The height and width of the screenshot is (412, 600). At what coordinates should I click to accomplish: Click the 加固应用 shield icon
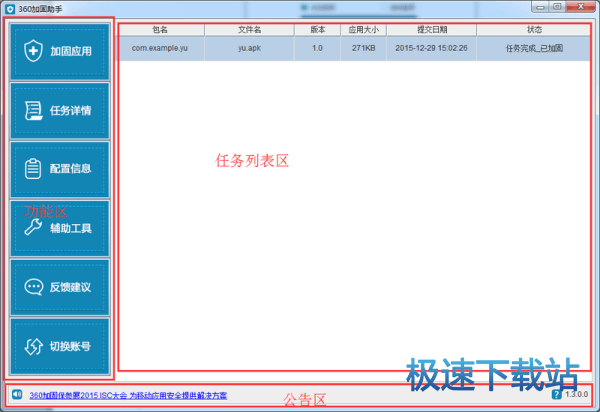click(x=33, y=50)
